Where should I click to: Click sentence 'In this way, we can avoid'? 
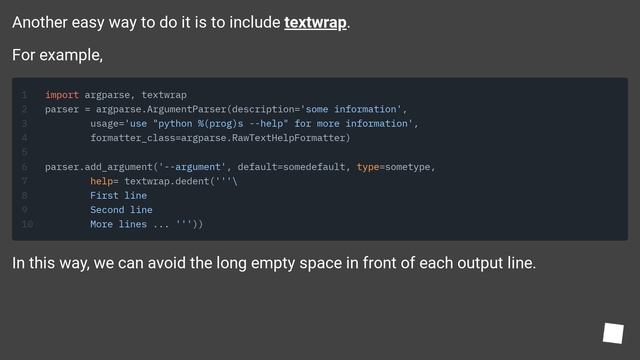click(274, 263)
